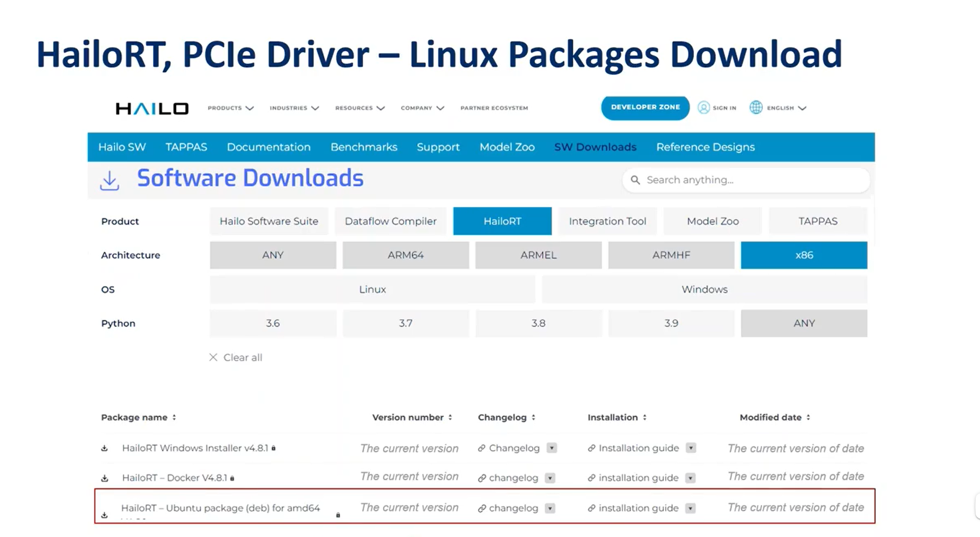This screenshot has width=980, height=537.
Task: Select Python 3.8 filter
Action: point(538,323)
